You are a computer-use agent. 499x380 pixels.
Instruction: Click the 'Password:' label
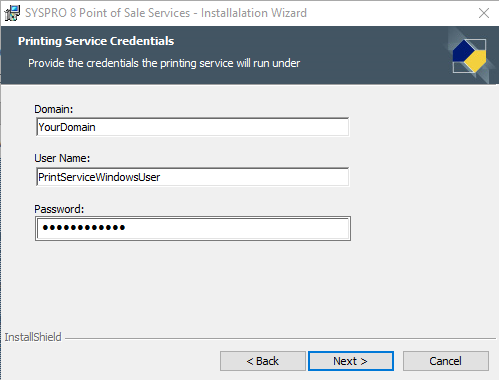[59, 209]
